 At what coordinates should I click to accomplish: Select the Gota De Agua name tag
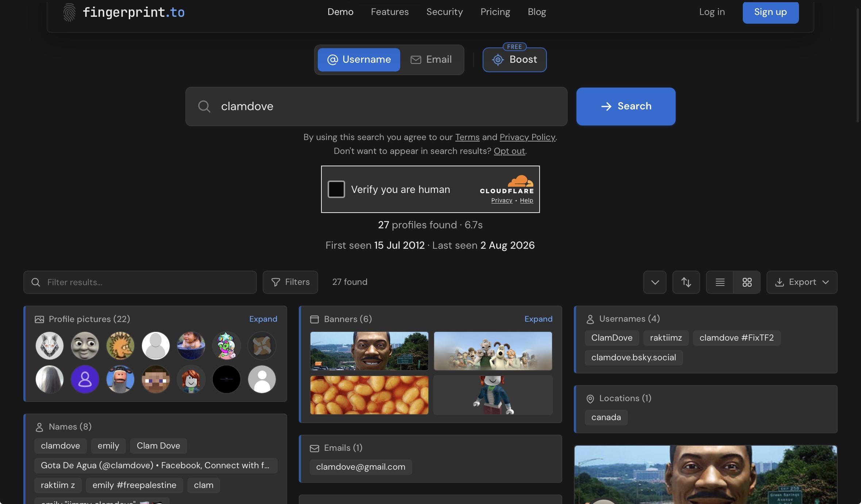pyautogui.click(x=156, y=465)
